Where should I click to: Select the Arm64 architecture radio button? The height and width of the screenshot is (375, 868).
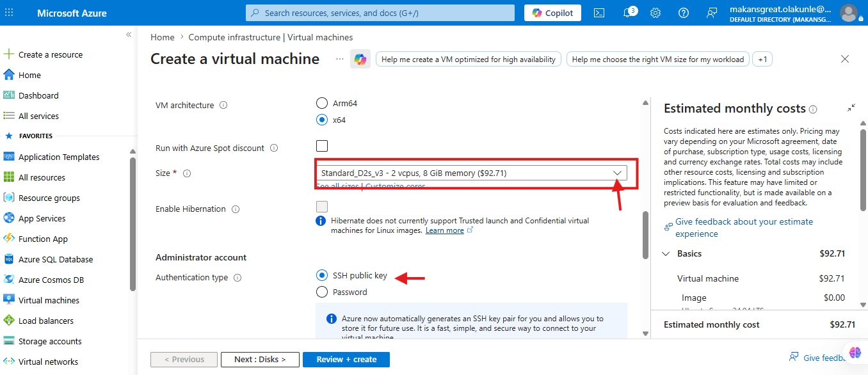(322, 103)
